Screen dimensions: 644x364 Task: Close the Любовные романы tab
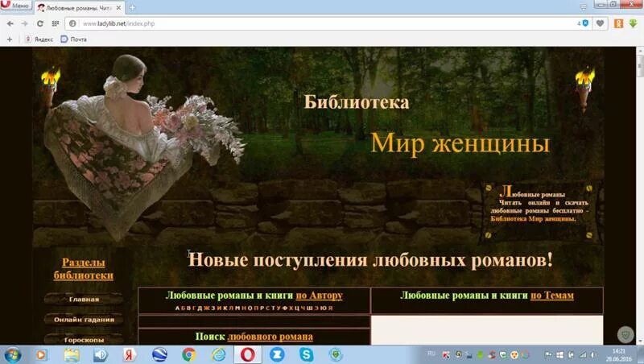tap(118, 8)
